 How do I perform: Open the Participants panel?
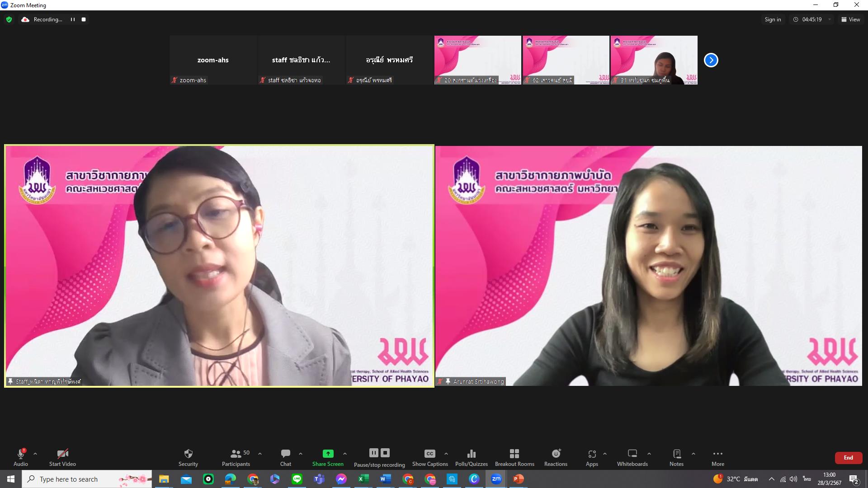coord(236,457)
